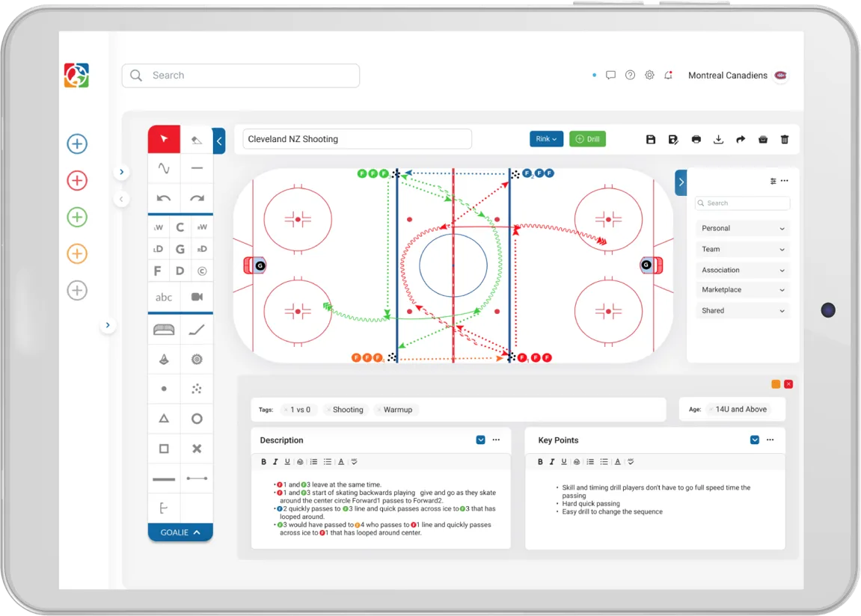This screenshot has width=861, height=616.
Task: Pick the hockey net tool
Action: 164,329
